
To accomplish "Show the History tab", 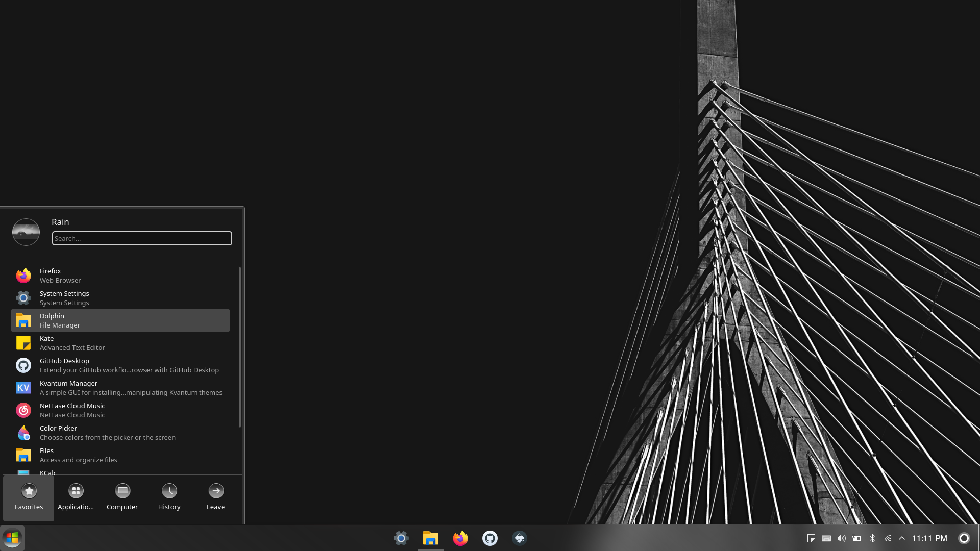I will 169,498.
